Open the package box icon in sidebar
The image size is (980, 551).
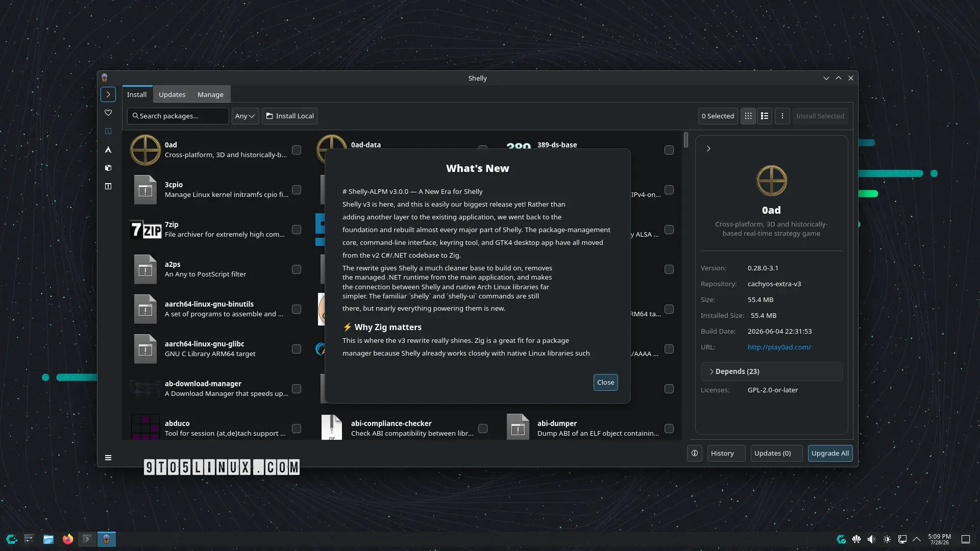108,168
